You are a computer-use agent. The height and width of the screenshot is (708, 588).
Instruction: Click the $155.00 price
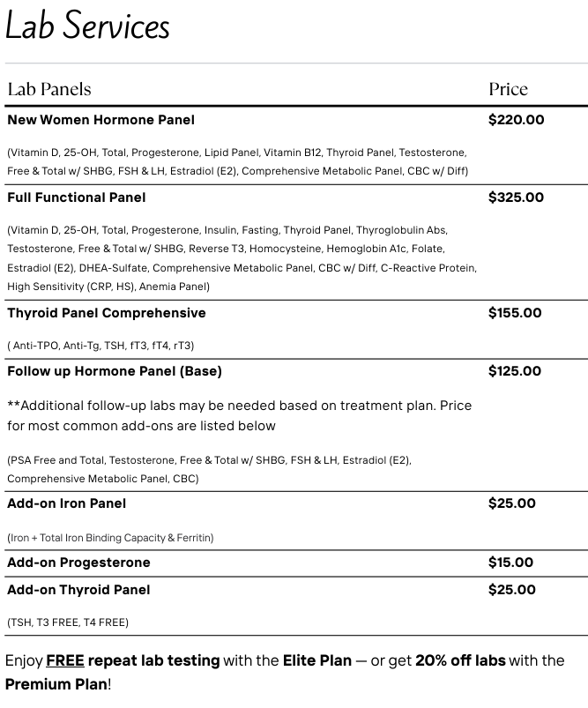pos(515,313)
